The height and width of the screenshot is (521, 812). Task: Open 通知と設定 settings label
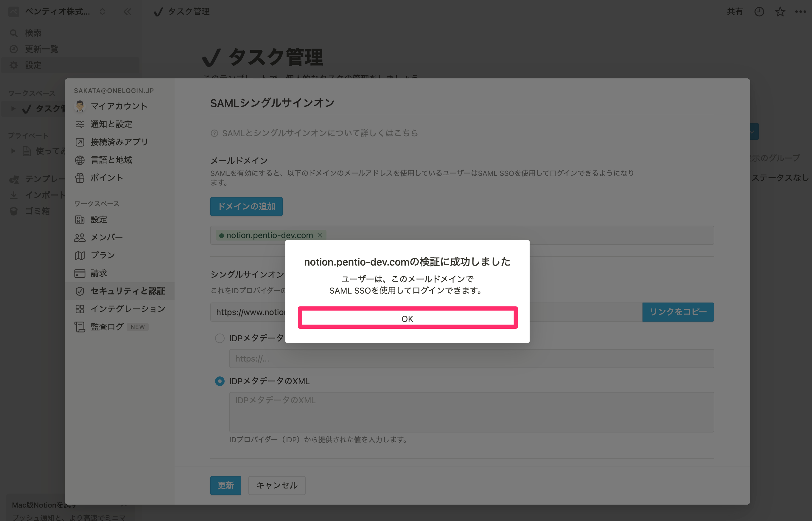tap(111, 124)
